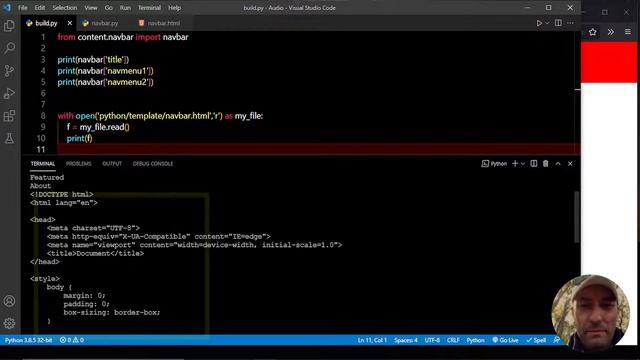Screen dimensions: 640x360
Task: Click the Python terminal shell label
Action: point(494,164)
